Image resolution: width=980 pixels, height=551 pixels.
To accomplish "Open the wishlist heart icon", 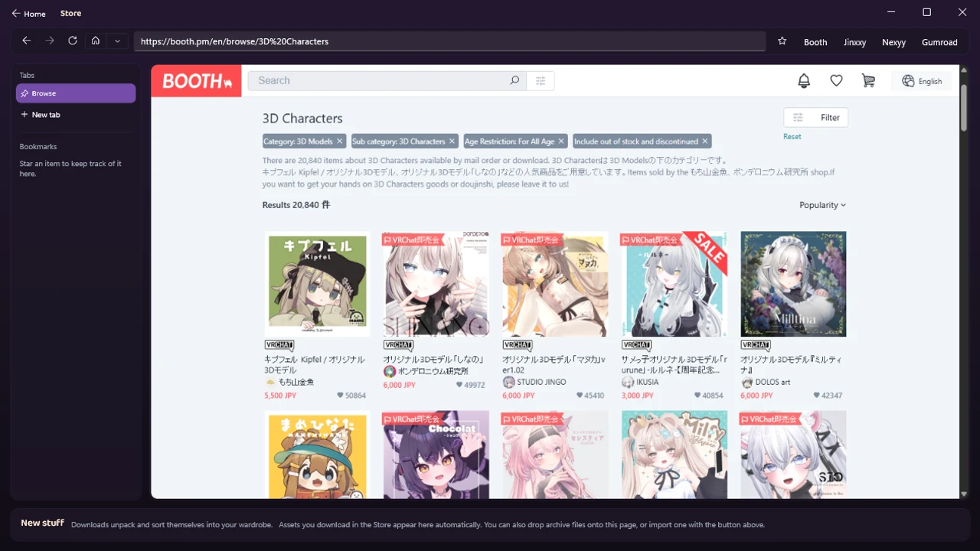I will [x=836, y=80].
